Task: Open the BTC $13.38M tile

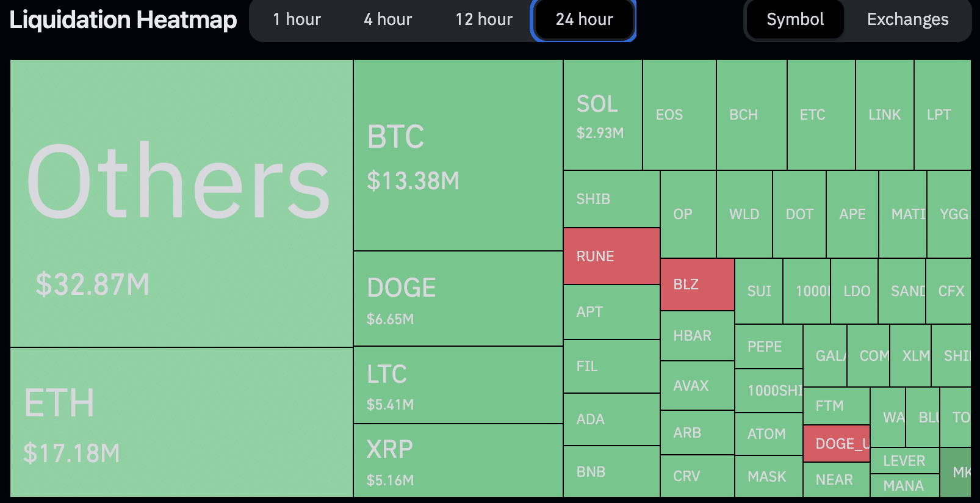Action: click(x=458, y=155)
